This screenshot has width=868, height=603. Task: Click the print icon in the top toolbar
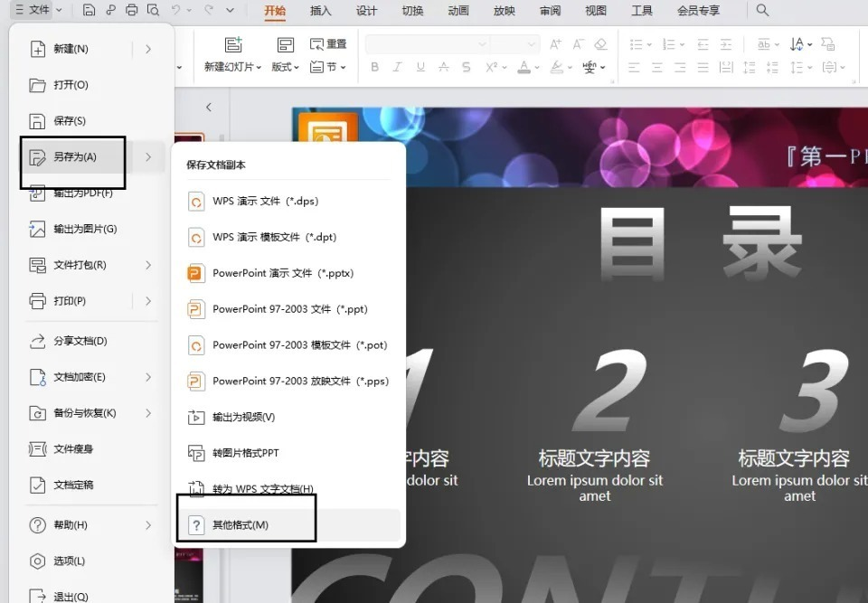[132, 10]
